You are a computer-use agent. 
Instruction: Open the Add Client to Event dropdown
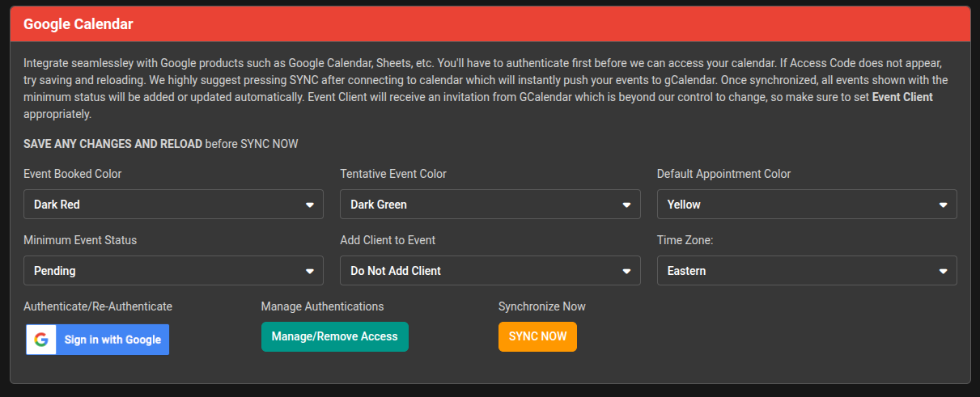pyautogui.click(x=490, y=271)
